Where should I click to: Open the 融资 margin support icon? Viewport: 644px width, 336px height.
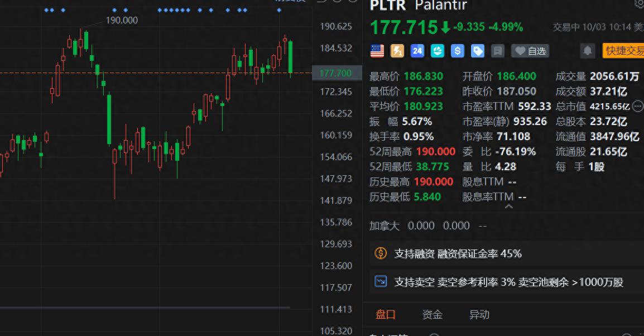point(381,253)
